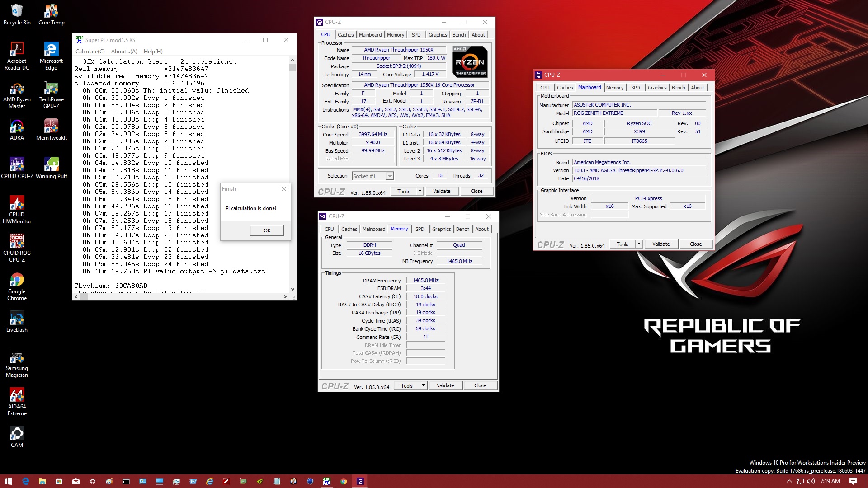The height and width of the screenshot is (488, 868).
Task: Click the taskbar clock showing 7:19 AM
Action: [x=830, y=481]
